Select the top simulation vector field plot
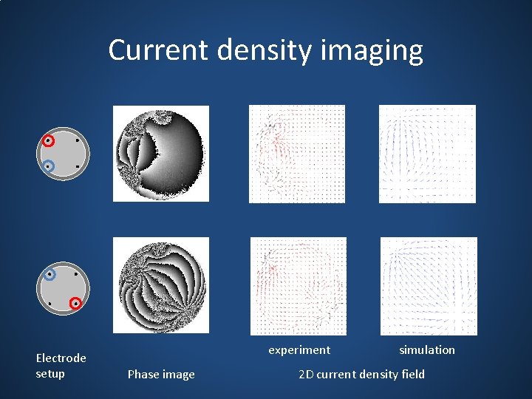The width and height of the screenshot is (532, 399). coord(428,154)
